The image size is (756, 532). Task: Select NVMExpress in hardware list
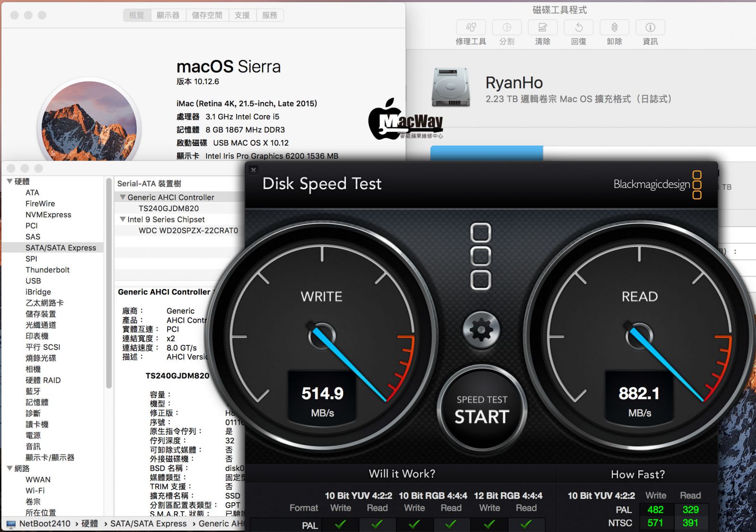(48, 215)
